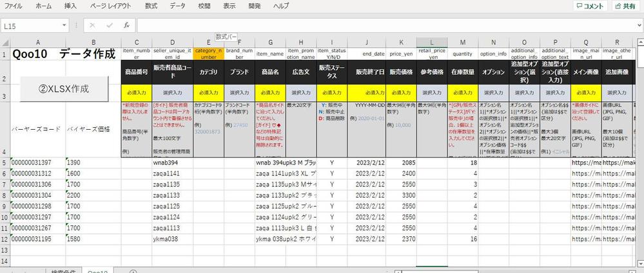Click the バイヤーズ価格 label cell

coord(93,129)
